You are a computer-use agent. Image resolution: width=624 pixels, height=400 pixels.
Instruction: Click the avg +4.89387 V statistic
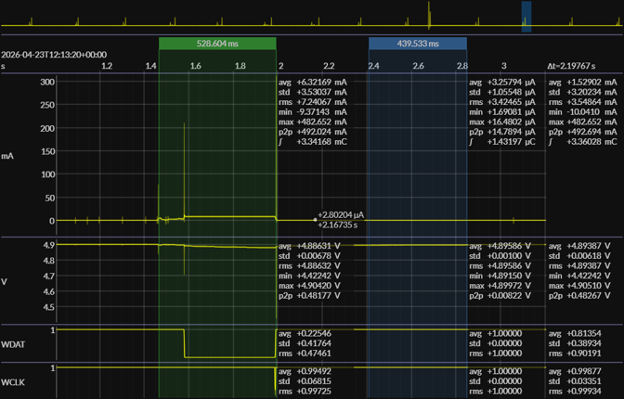tap(579, 246)
